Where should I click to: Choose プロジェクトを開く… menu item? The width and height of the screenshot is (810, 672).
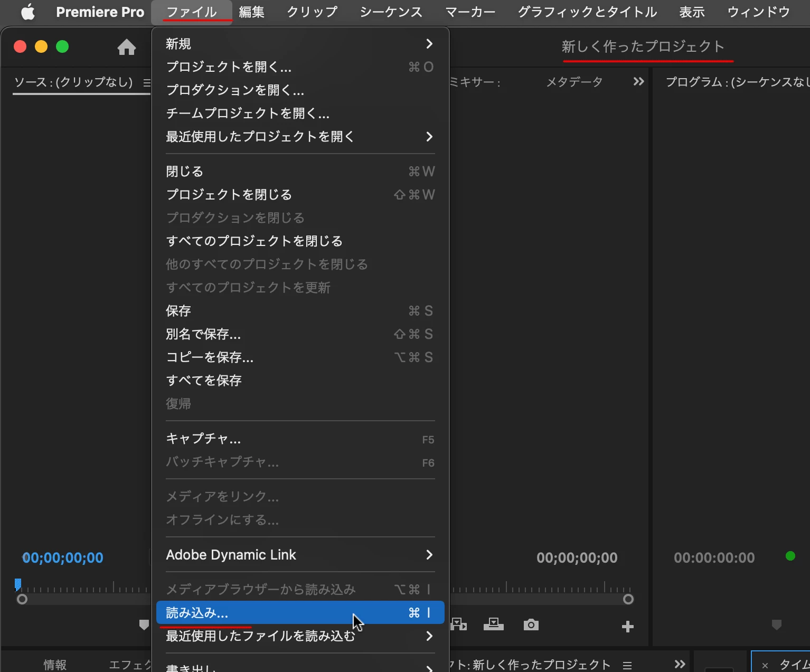(x=300, y=67)
